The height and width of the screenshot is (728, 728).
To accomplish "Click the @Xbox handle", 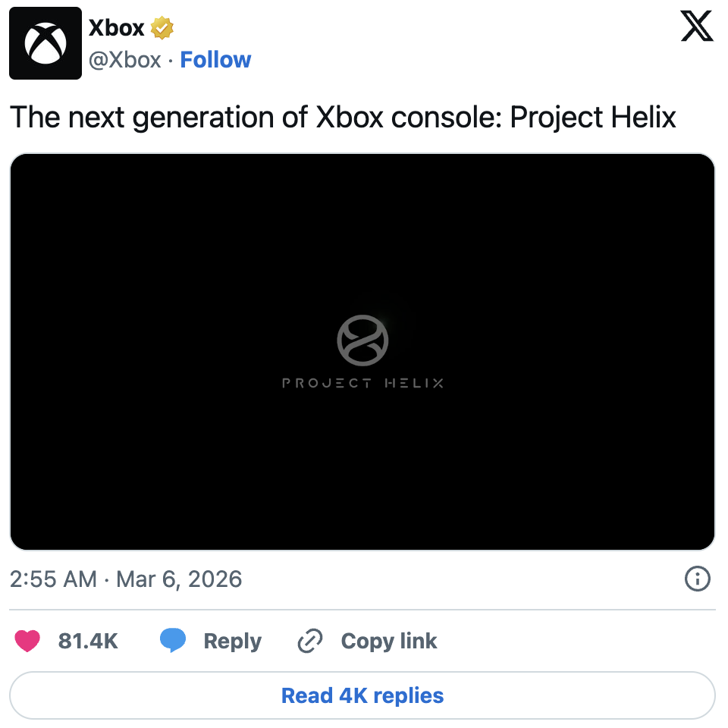I will pos(125,60).
